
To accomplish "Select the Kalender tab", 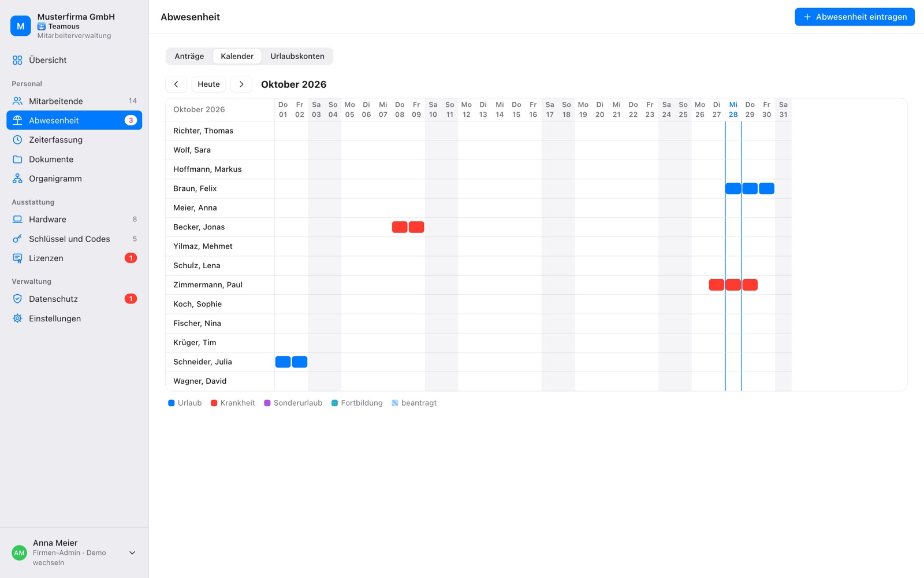I will tap(237, 56).
